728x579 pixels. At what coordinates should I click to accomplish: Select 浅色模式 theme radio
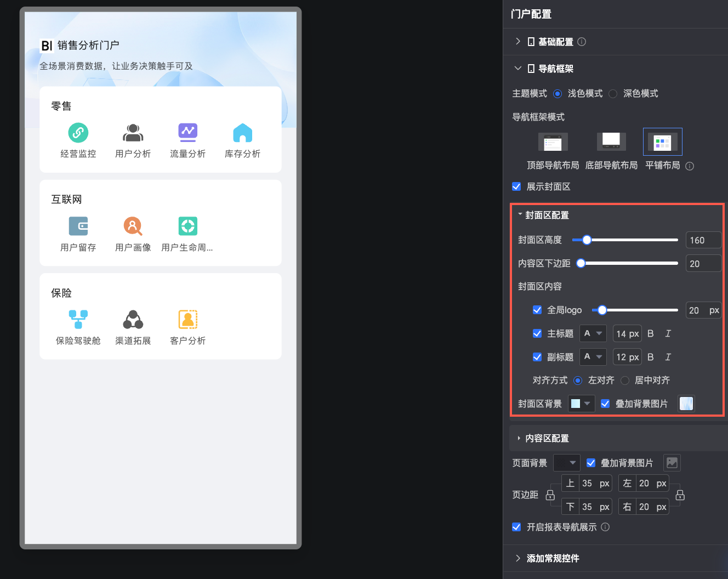tap(558, 94)
